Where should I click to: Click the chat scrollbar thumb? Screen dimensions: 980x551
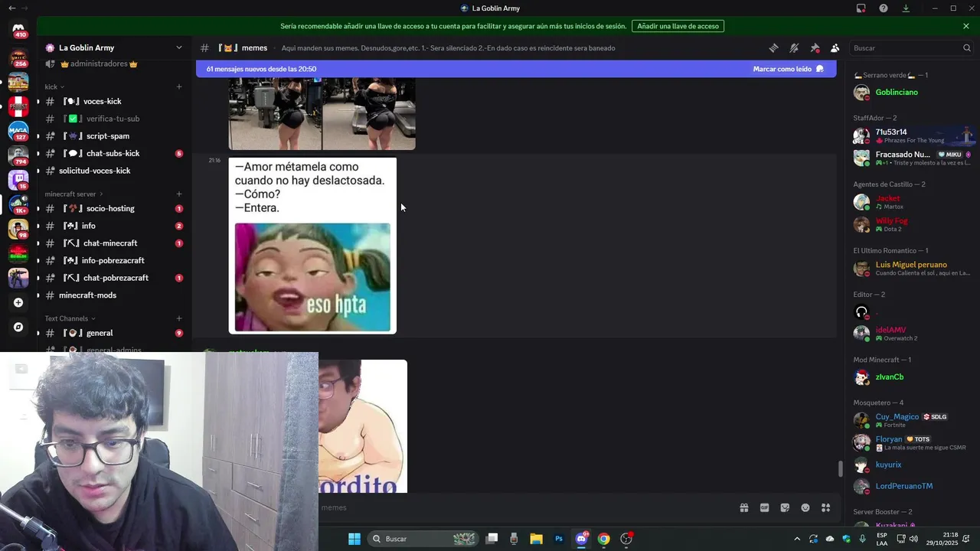(x=840, y=468)
